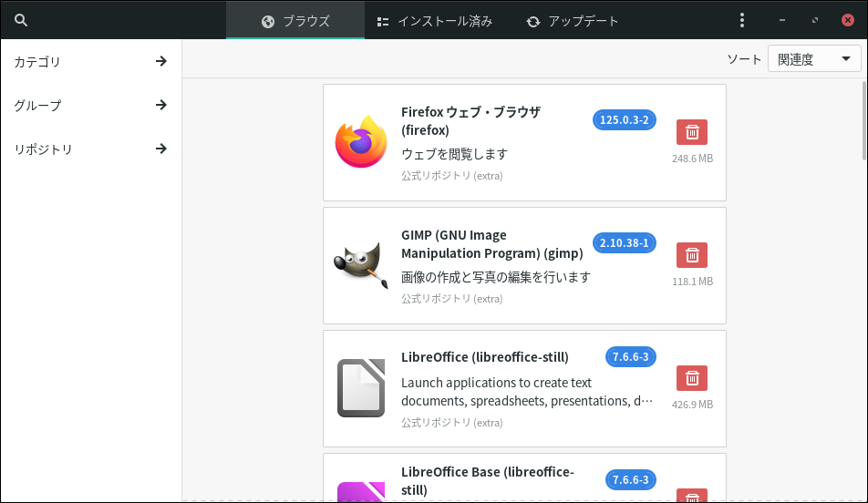Click the GIMP version badge 2.10.38-1
This screenshot has width=868, height=503.
(625, 242)
